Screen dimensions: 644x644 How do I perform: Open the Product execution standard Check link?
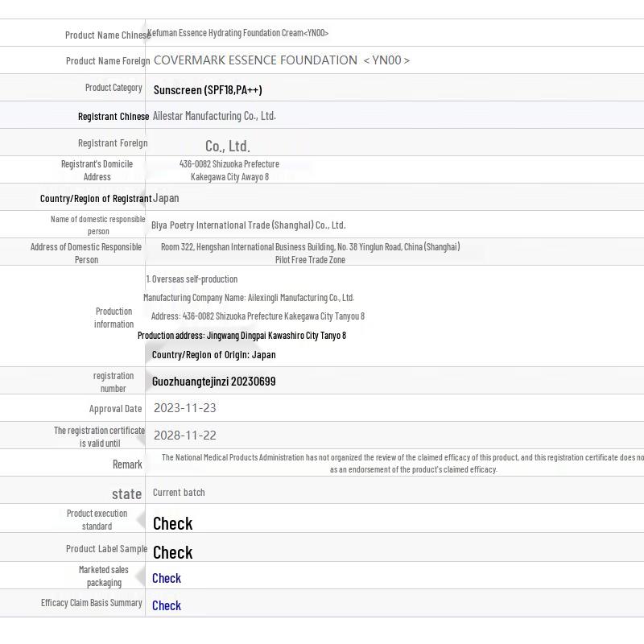[x=172, y=524]
